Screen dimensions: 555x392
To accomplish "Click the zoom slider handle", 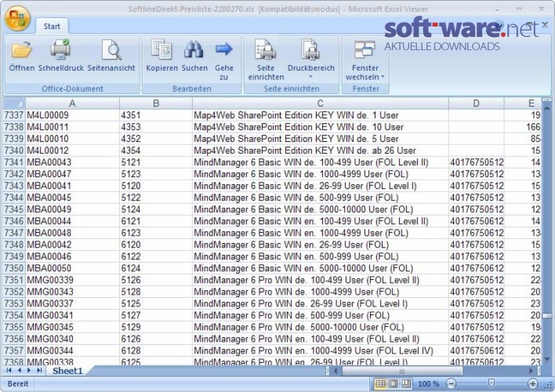I will [492, 383].
